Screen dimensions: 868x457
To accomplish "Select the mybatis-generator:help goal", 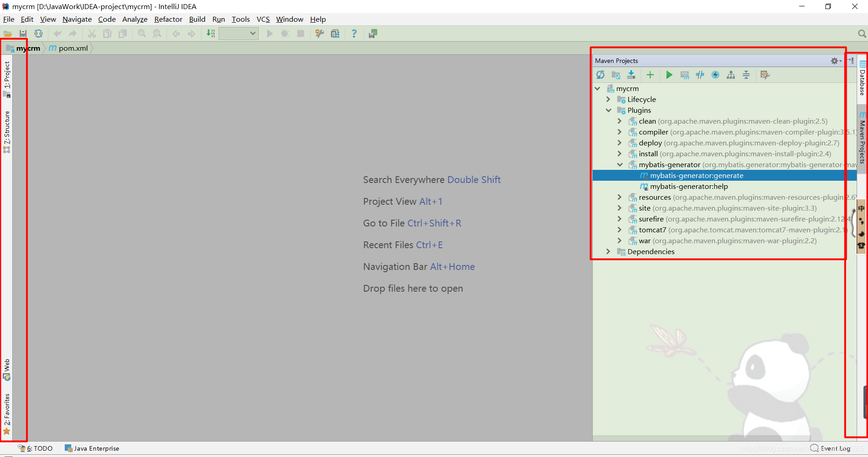I will [x=724, y=186].
